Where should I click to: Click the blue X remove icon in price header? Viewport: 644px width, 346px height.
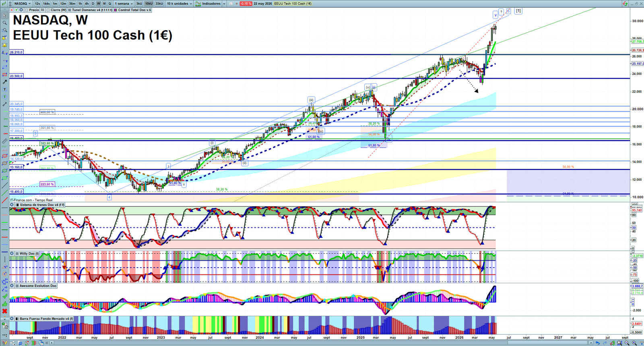(x=21, y=10)
